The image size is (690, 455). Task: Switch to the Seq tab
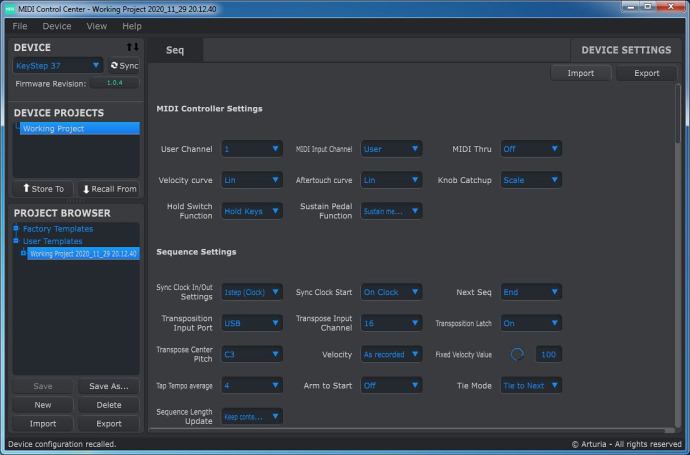(x=175, y=50)
